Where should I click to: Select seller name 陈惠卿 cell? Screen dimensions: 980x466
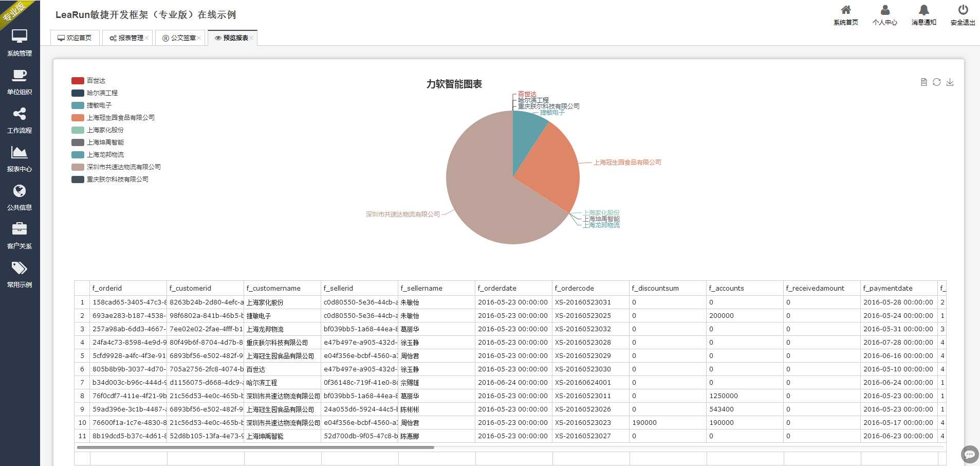(437, 436)
